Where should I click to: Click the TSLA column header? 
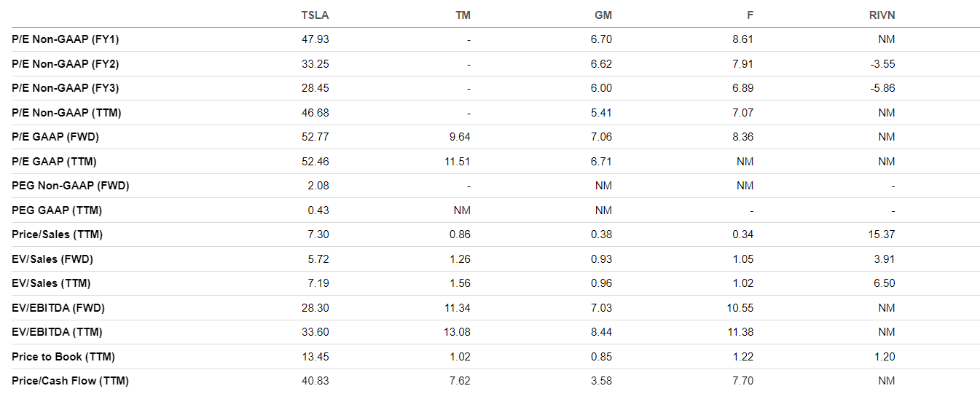coord(315,15)
